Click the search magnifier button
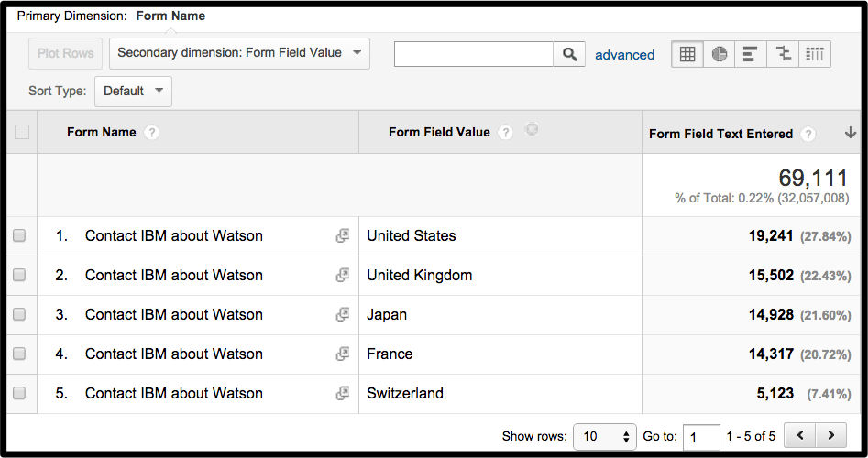868x458 pixels. pyautogui.click(x=569, y=54)
